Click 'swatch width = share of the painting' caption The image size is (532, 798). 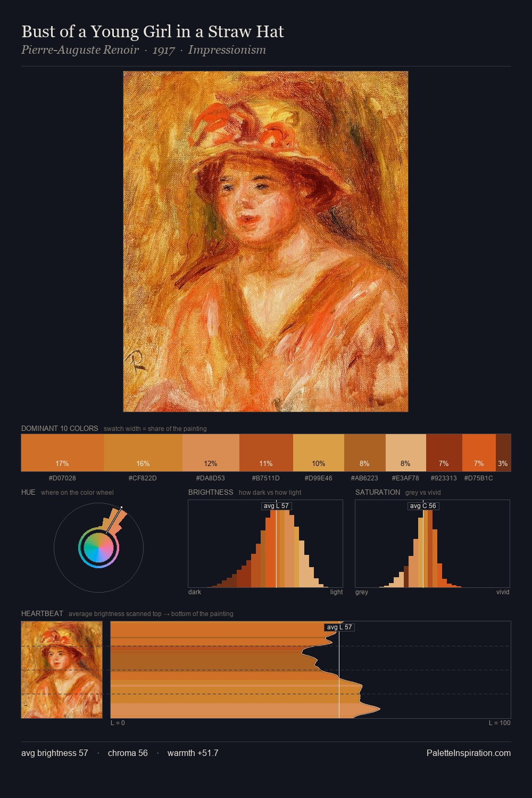(x=155, y=429)
